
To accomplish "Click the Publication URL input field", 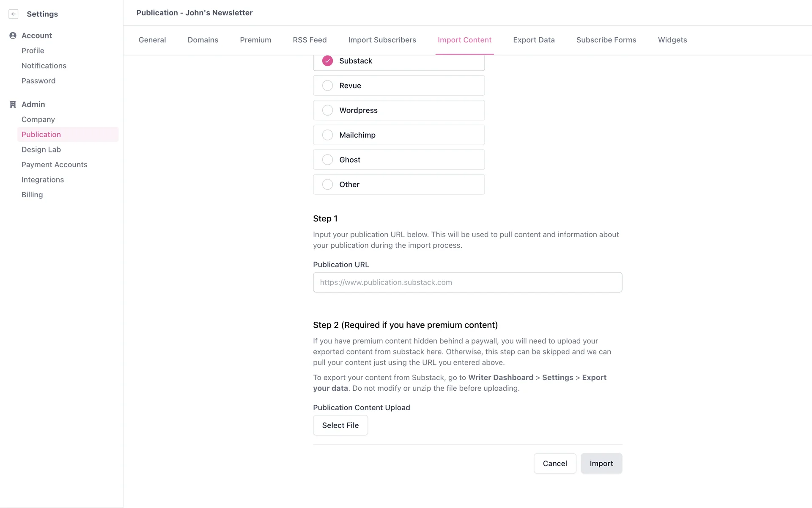I will [x=467, y=282].
